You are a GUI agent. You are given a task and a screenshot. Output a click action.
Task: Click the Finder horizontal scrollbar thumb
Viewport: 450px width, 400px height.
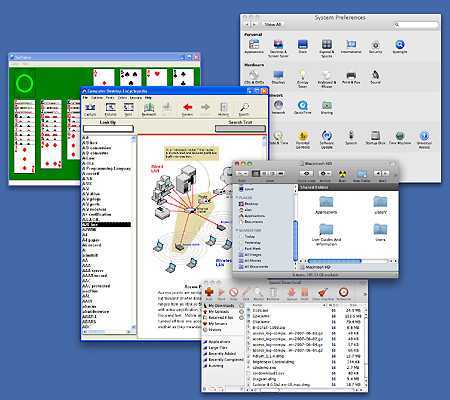(x=334, y=261)
